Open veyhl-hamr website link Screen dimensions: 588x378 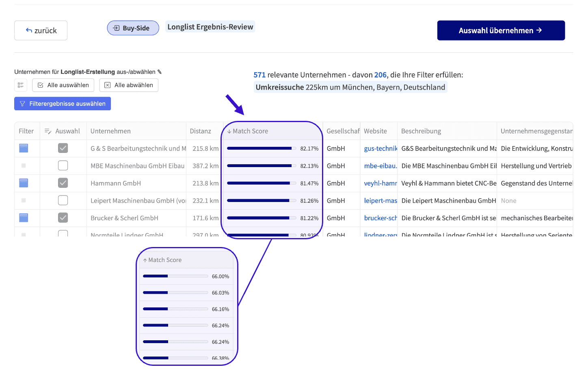click(380, 183)
